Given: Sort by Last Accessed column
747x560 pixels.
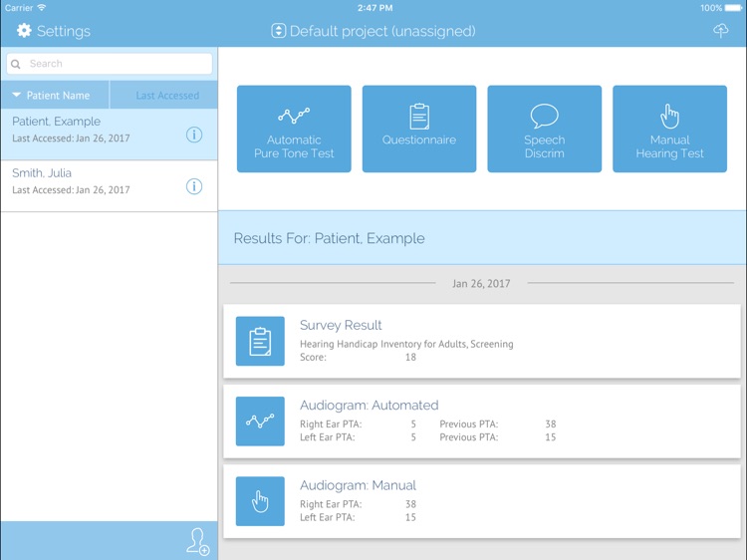Looking at the screenshot, I should [164, 95].
